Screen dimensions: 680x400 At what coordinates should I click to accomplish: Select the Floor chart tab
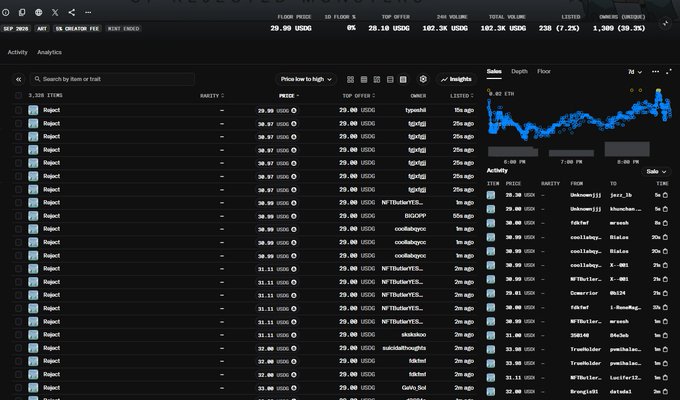tap(544, 72)
